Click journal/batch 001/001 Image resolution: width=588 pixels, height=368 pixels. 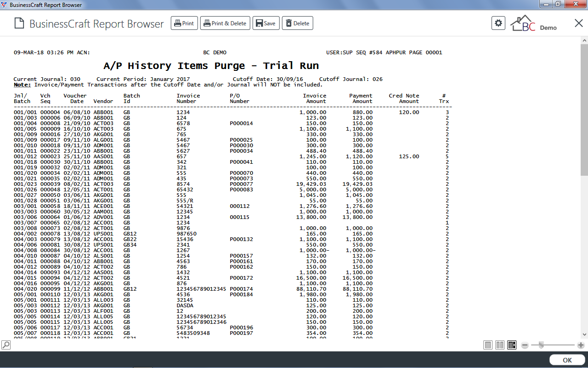tap(25, 112)
